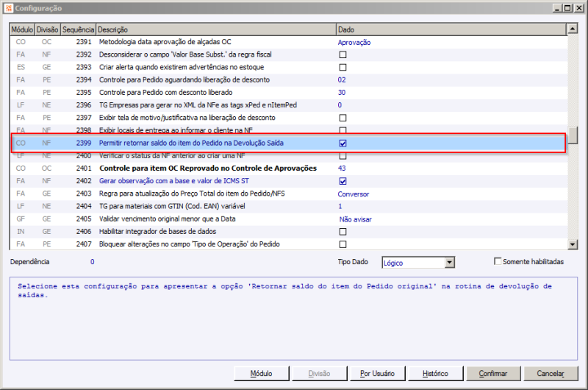Viewport: 588px width, 390px height.
Task: Select row 2405 Validar vencimento original
Action: coord(289,219)
